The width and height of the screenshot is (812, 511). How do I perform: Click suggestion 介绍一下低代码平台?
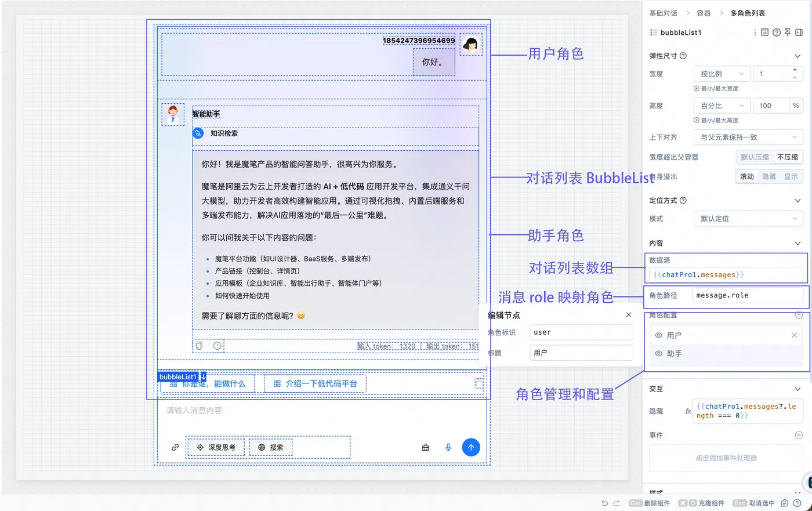coord(315,383)
